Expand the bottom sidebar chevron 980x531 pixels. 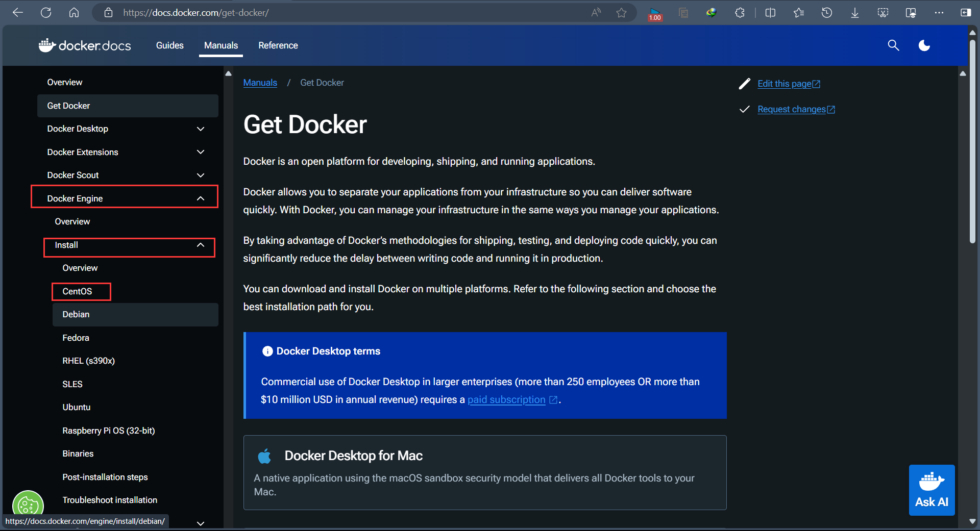tap(201, 523)
